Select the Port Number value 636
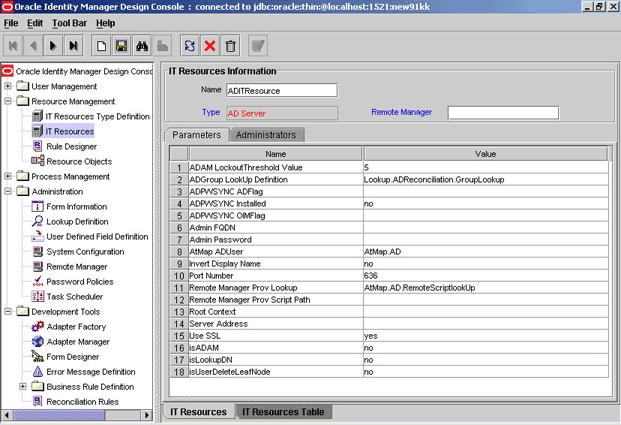 pyautogui.click(x=486, y=276)
